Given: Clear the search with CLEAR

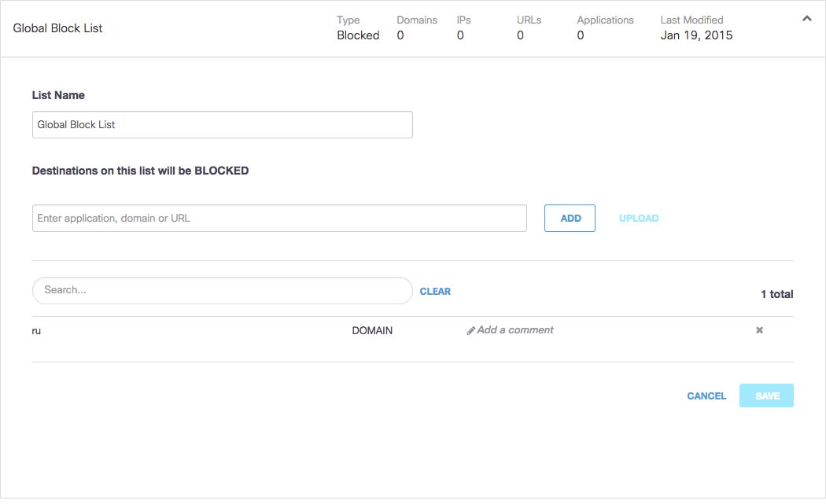Looking at the screenshot, I should click(x=435, y=291).
